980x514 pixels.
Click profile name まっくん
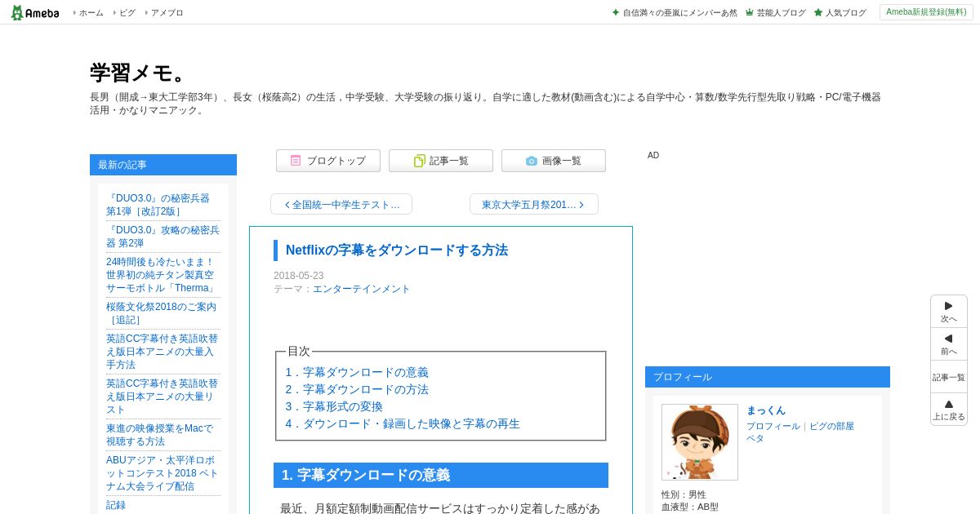tap(766, 410)
